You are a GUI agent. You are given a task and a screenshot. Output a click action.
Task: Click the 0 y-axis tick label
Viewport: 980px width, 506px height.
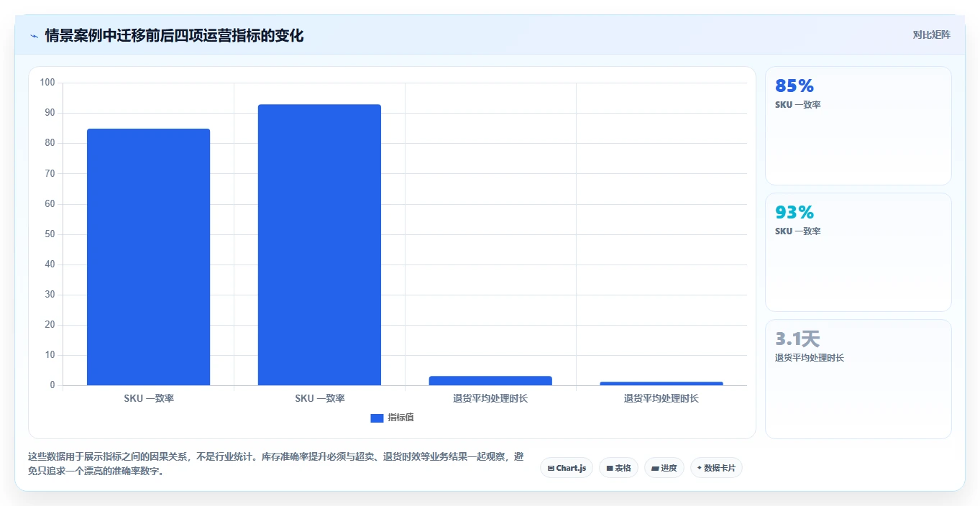coord(52,385)
